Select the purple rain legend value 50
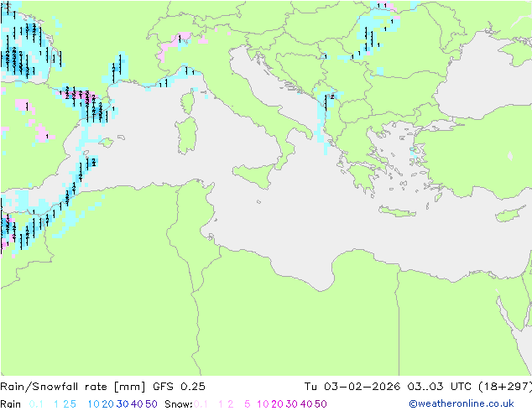The image size is (532, 411). (x=151, y=404)
